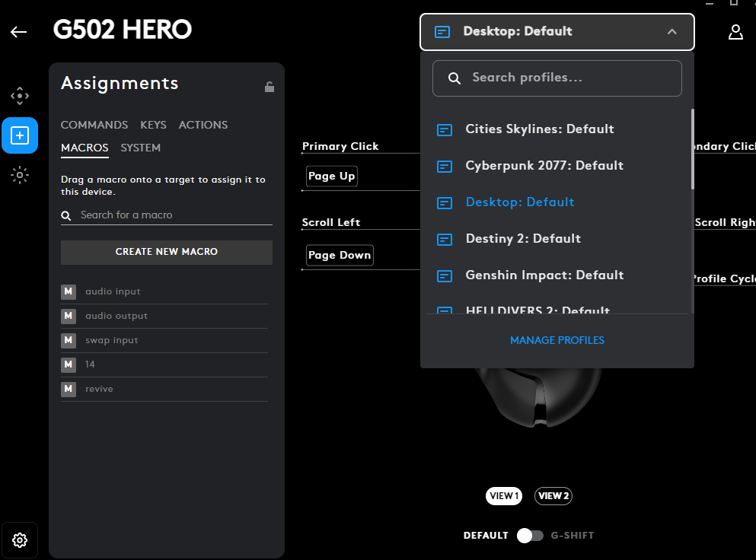
Task: Click the M icon beside audio input
Action: pyautogui.click(x=69, y=291)
